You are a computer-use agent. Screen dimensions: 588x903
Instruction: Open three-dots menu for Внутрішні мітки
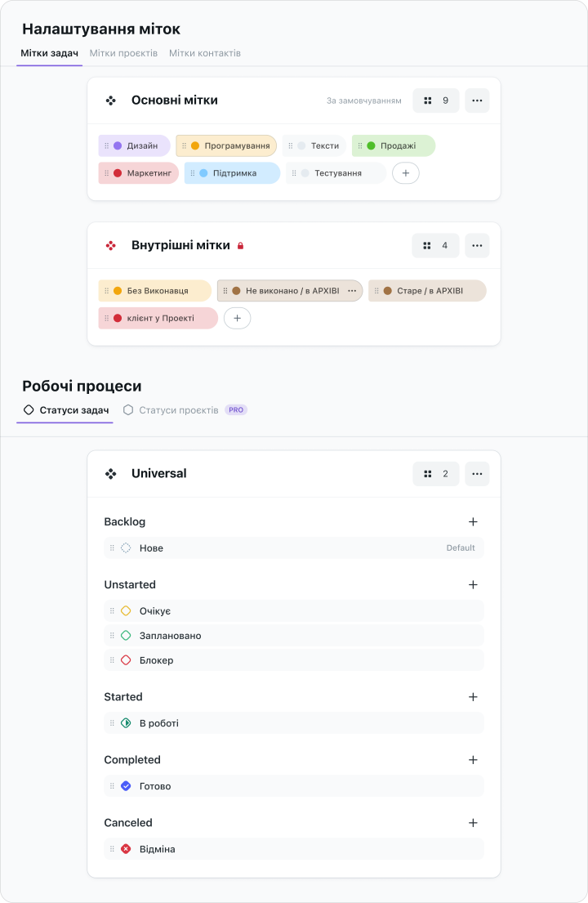coord(477,246)
